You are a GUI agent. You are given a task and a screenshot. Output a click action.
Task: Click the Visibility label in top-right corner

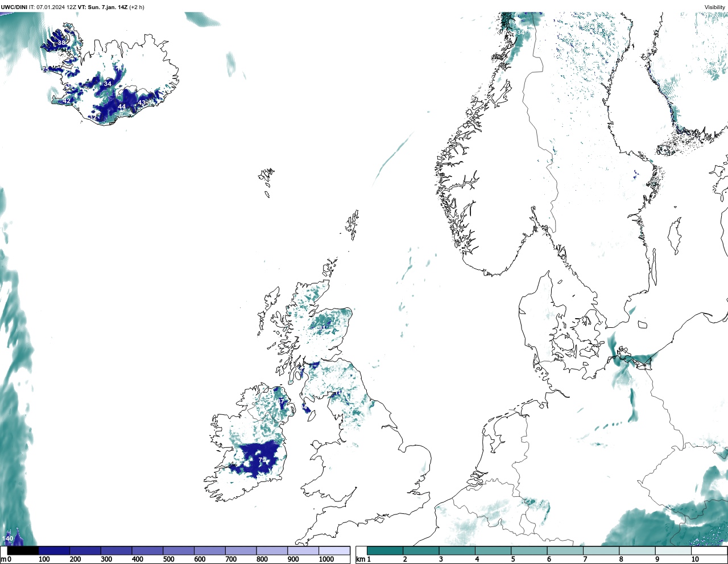click(x=715, y=7)
